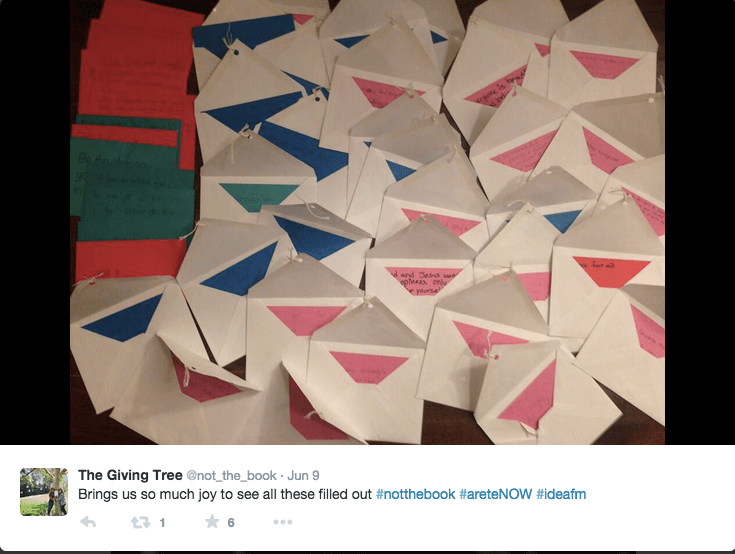The height and width of the screenshot is (554, 735).
Task: Click the pink note mentioning Jesus in photo
Action: pos(422,281)
